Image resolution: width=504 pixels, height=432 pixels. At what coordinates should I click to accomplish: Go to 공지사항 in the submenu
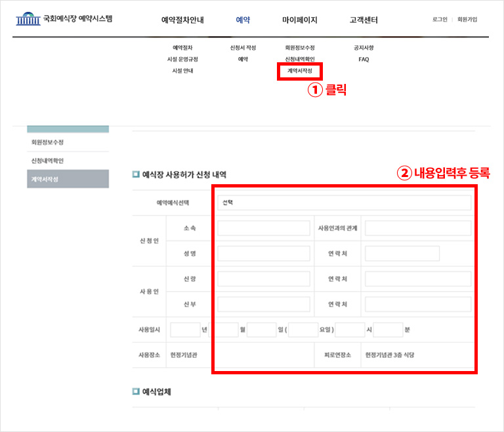(364, 48)
